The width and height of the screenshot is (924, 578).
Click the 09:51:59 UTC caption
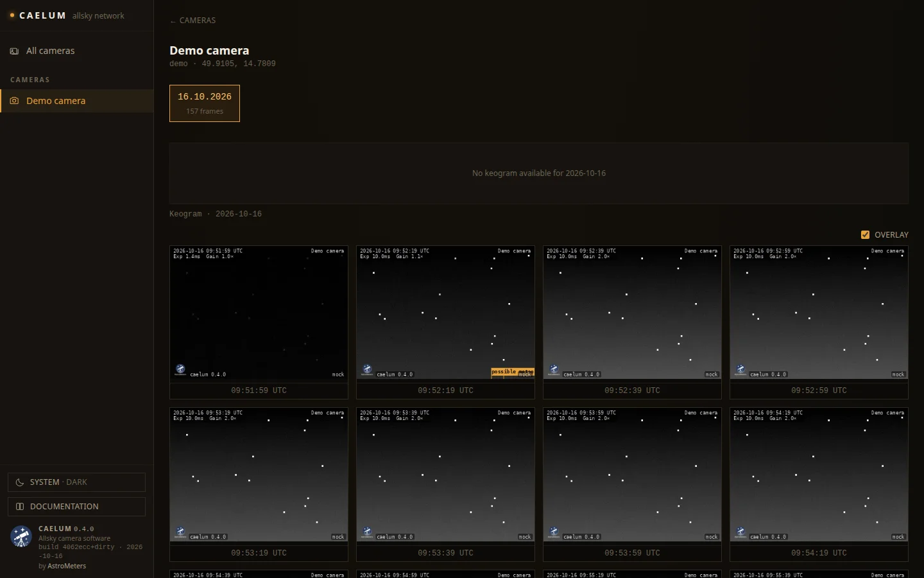(259, 390)
